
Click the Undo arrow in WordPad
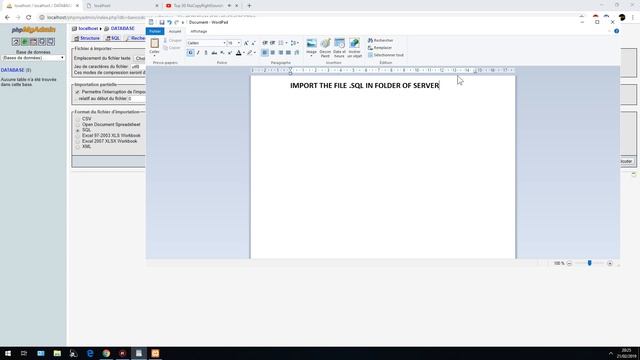169,22
